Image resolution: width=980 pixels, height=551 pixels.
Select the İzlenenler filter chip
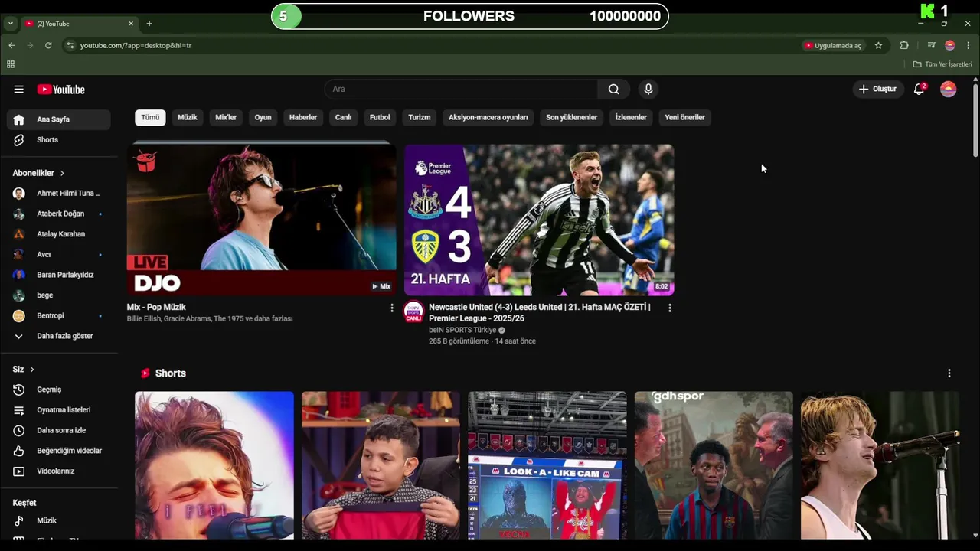pos(631,117)
